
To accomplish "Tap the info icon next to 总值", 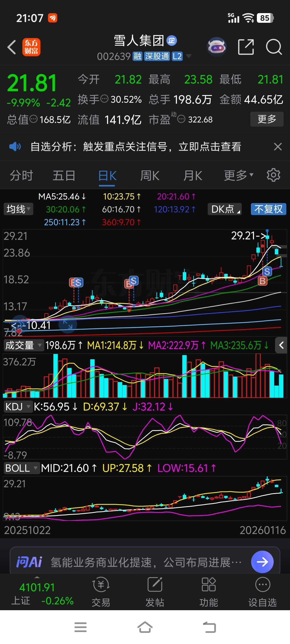I will 34,119.
